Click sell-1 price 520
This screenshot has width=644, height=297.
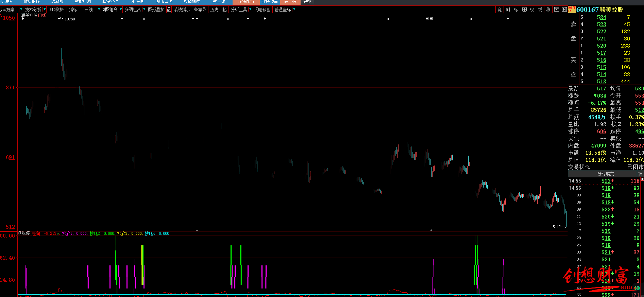(x=601, y=46)
